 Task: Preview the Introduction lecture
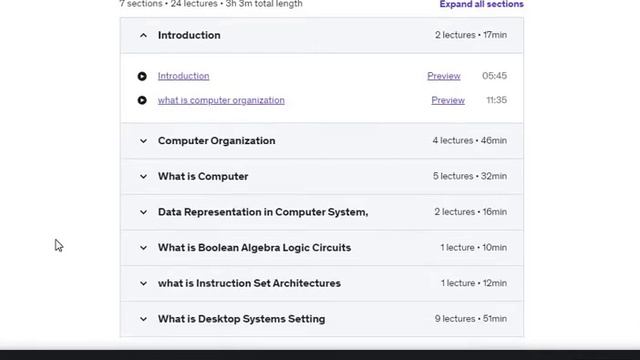pos(444,76)
